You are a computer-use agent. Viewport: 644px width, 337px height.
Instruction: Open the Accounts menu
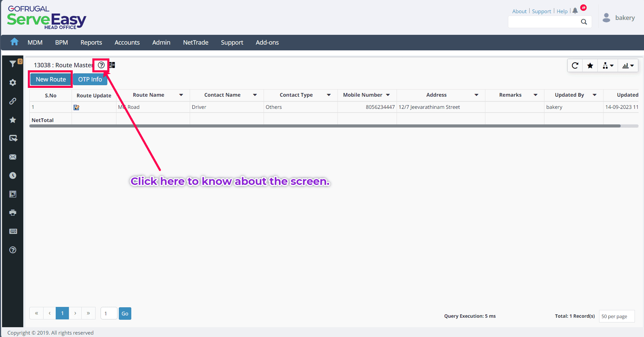point(127,42)
